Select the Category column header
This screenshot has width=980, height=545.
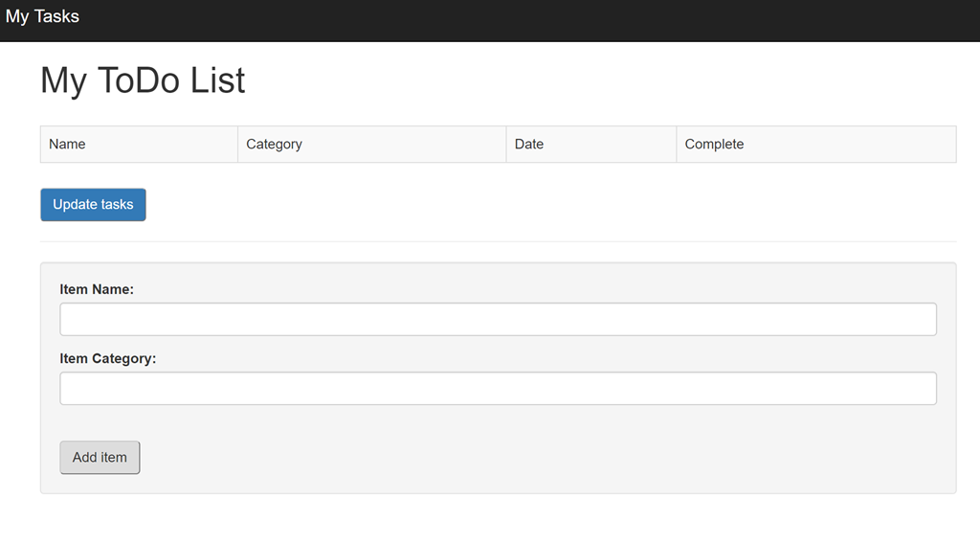pos(372,145)
